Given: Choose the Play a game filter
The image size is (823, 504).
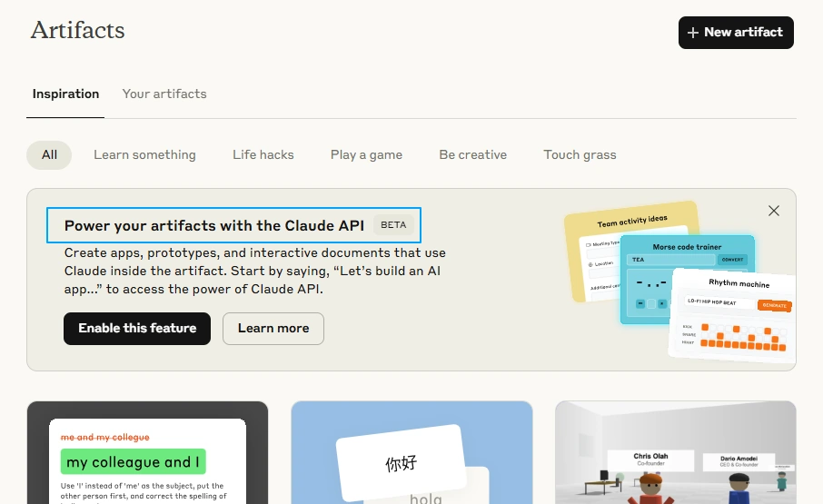Looking at the screenshot, I should [x=366, y=154].
